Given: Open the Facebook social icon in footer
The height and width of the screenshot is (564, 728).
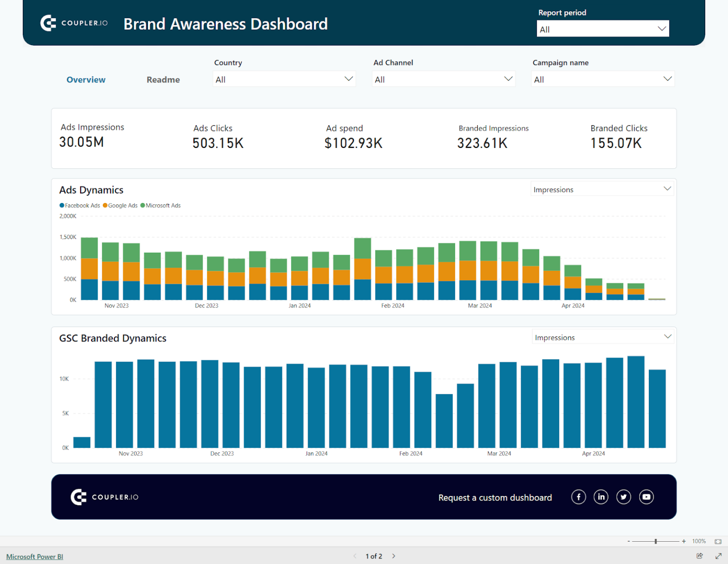Looking at the screenshot, I should tap(578, 497).
